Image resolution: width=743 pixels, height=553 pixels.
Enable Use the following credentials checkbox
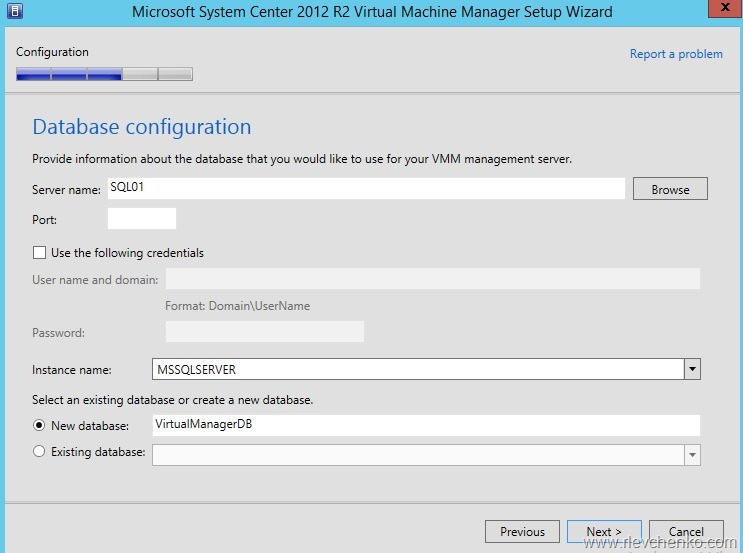pos(40,253)
